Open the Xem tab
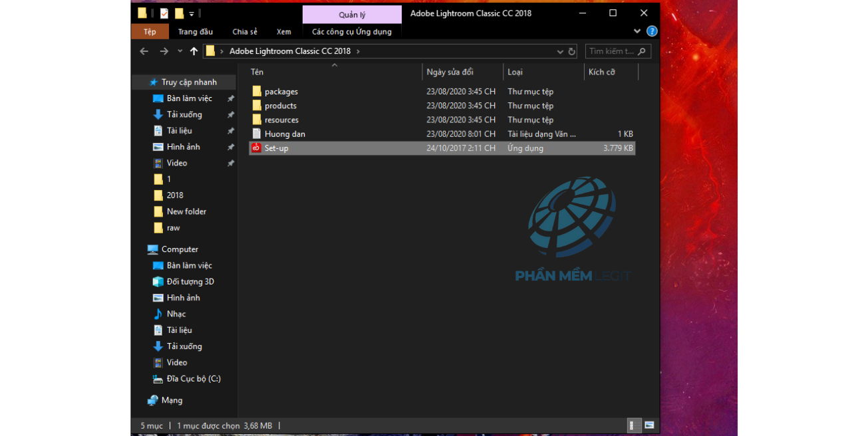The width and height of the screenshot is (868, 436). [x=284, y=32]
